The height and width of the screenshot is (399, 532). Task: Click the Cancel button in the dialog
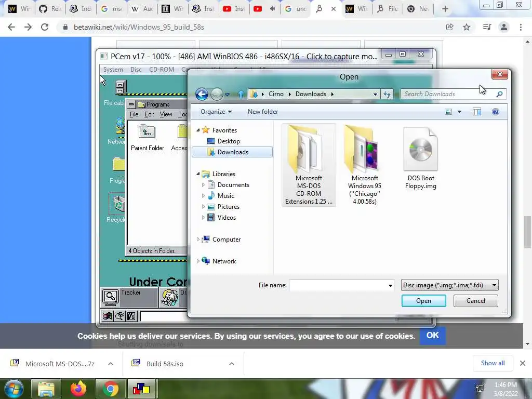coord(476,301)
